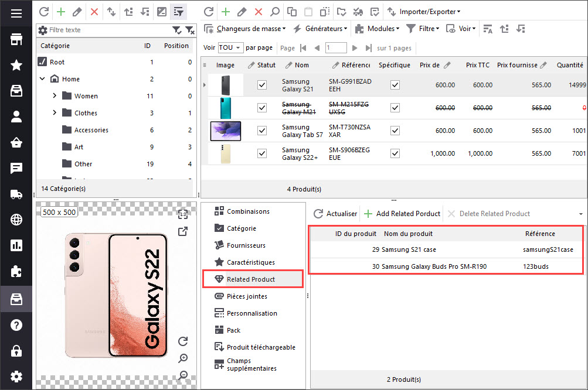The width and height of the screenshot is (588, 390).
Task: Toggle Spécifique checkbox for Samsung Galaxy Tab S7
Action: pyautogui.click(x=395, y=131)
